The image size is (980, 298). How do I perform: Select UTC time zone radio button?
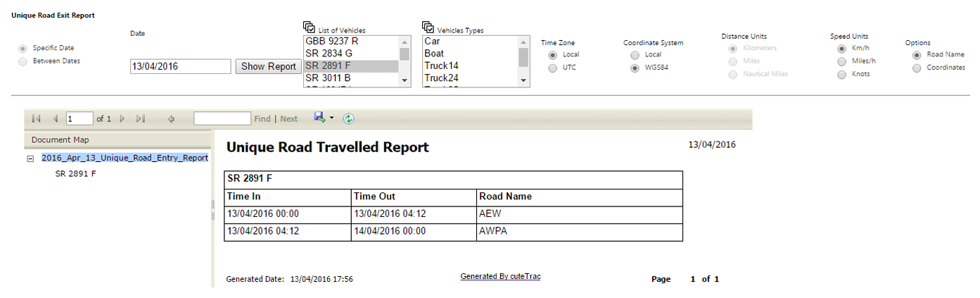(552, 68)
